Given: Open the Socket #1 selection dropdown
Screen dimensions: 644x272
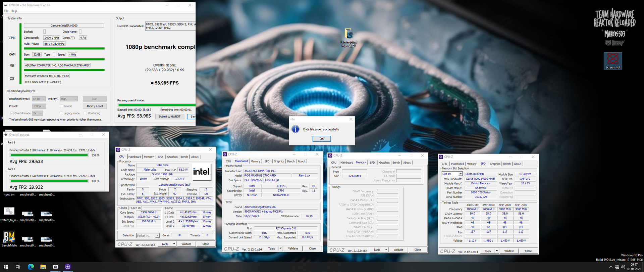Looking at the screenshot, I should coord(148,236).
